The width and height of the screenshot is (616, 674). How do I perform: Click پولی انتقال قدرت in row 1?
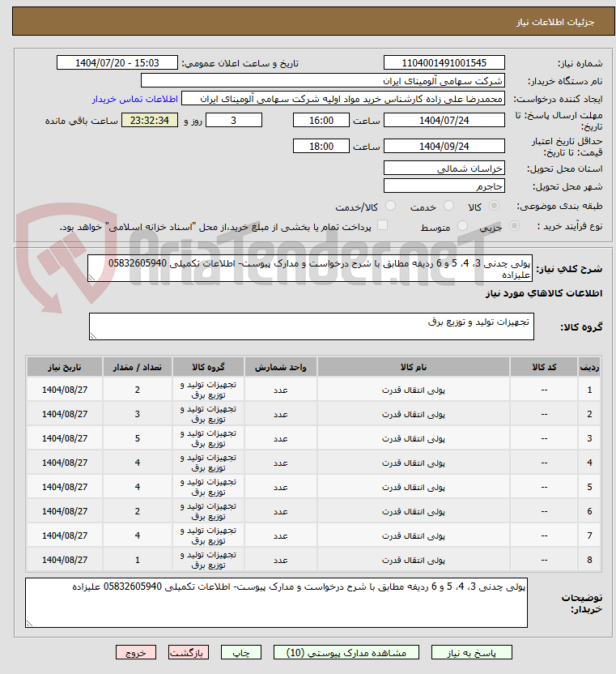click(x=414, y=390)
